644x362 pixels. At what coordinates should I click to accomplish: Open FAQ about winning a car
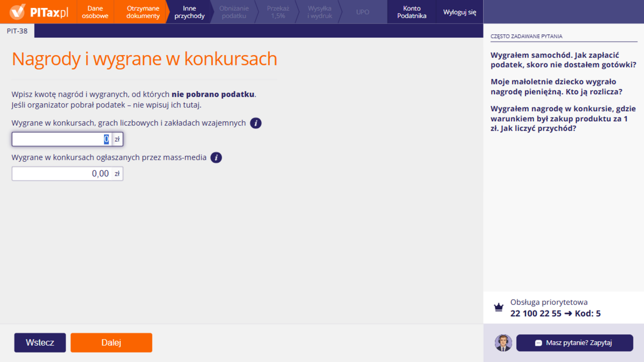tap(563, 60)
